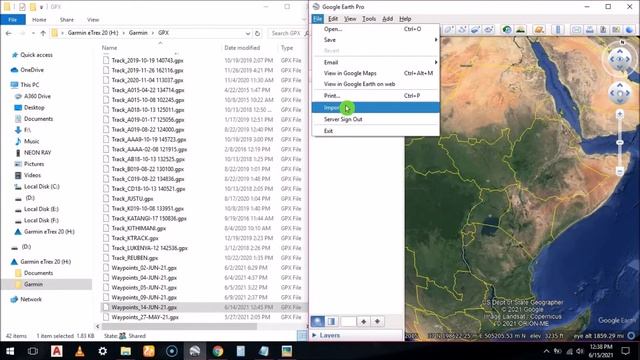Screen dimensions: 640x360
Task: Open the Edit menu in Google Earth
Action: [333, 19]
